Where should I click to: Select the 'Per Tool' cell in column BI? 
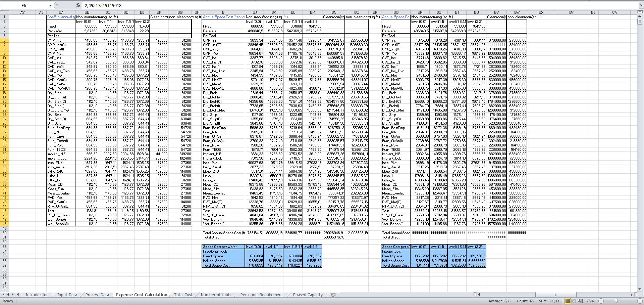point(224,36)
